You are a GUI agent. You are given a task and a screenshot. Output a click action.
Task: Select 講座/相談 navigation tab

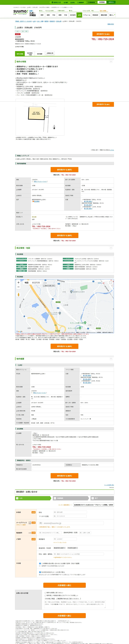coord(104,15)
